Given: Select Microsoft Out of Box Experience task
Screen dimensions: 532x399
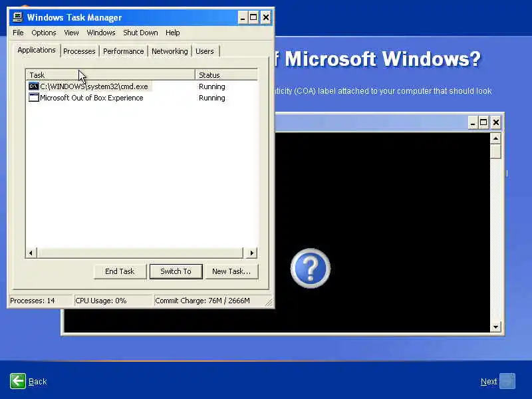Looking at the screenshot, I should coord(92,98).
